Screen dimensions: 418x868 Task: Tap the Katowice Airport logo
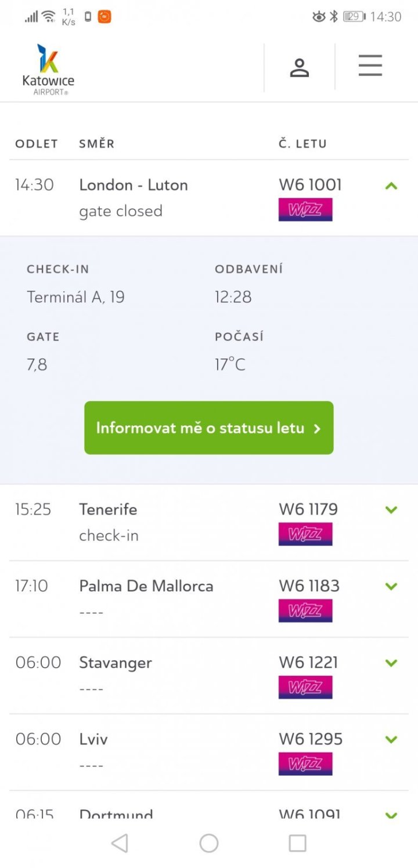click(48, 70)
